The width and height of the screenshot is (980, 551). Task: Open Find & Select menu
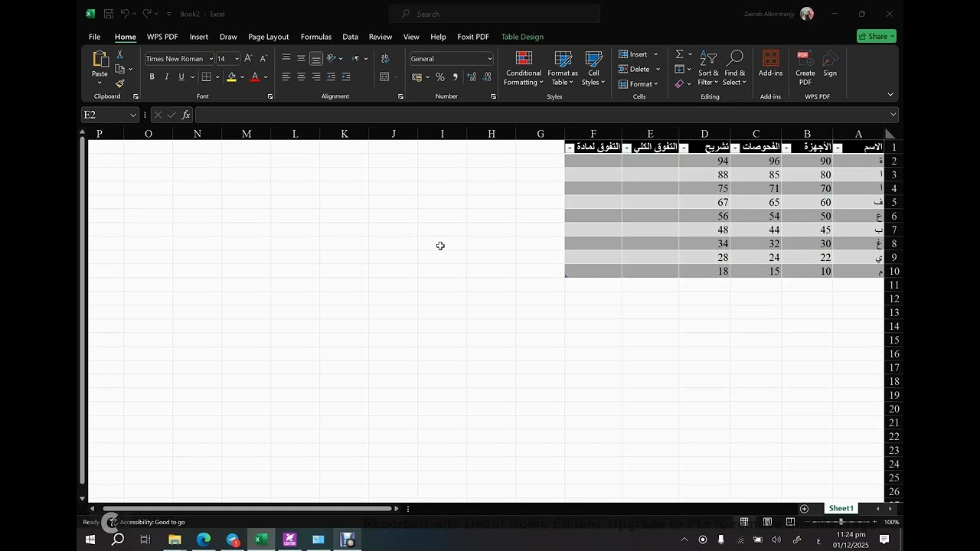pyautogui.click(x=735, y=68)
